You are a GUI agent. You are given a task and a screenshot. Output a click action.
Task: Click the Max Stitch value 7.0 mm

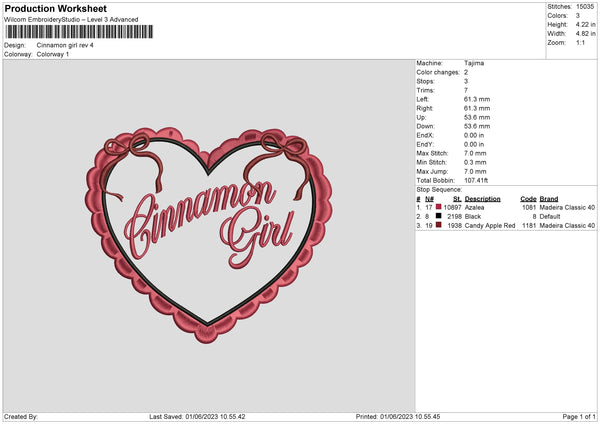475,153
